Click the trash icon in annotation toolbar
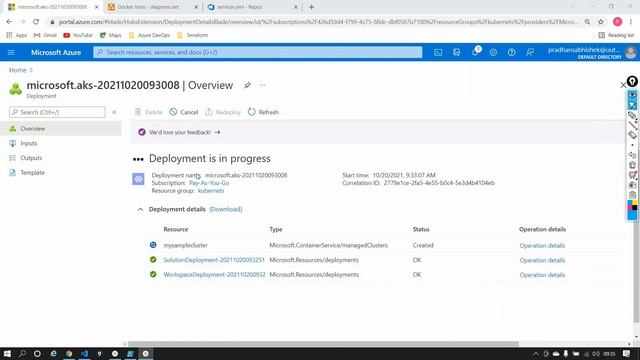Screen dimensions: 640x360 point(632,165)
